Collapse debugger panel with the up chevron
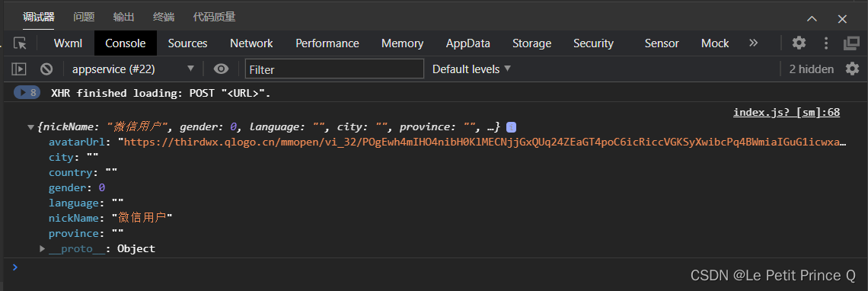The width and height of the screenshot is (868, 291). [812, 19]
